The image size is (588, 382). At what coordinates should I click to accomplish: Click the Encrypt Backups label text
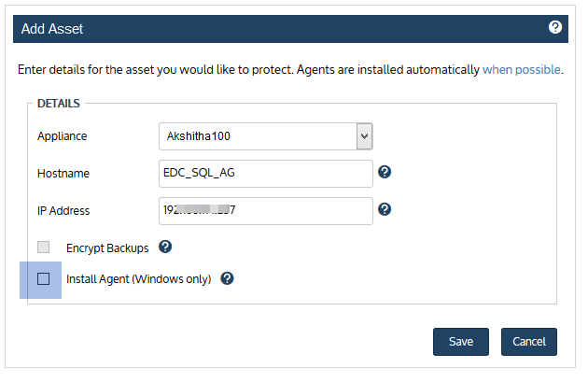[107, 248]
